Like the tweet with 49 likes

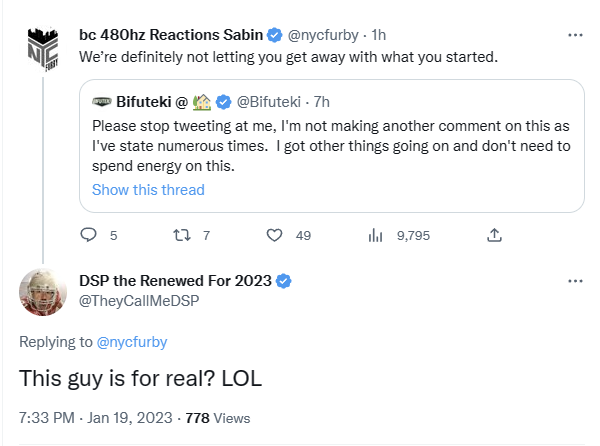274,235
